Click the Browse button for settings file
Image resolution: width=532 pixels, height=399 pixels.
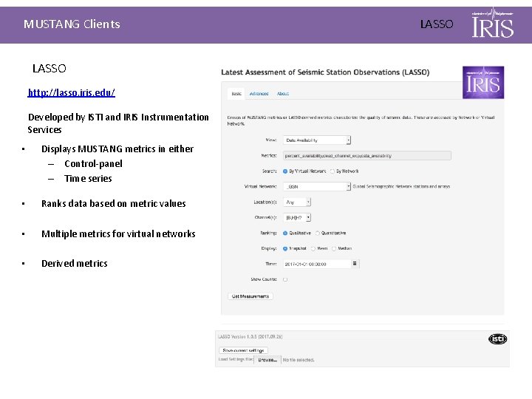click(x=267, y=360)
